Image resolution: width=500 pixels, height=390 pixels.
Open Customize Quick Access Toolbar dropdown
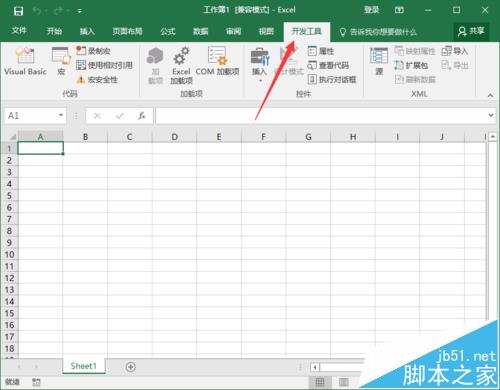click(80, 11)
